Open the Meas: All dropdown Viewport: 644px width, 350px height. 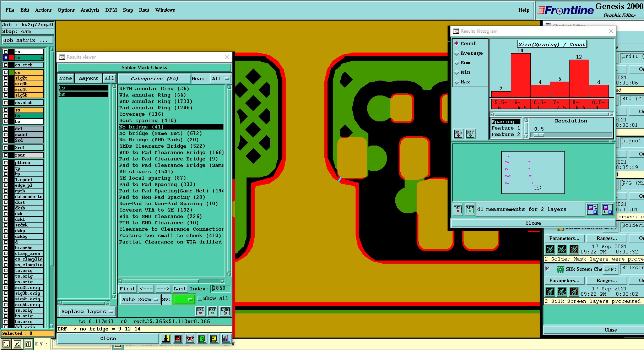(221, 78)
